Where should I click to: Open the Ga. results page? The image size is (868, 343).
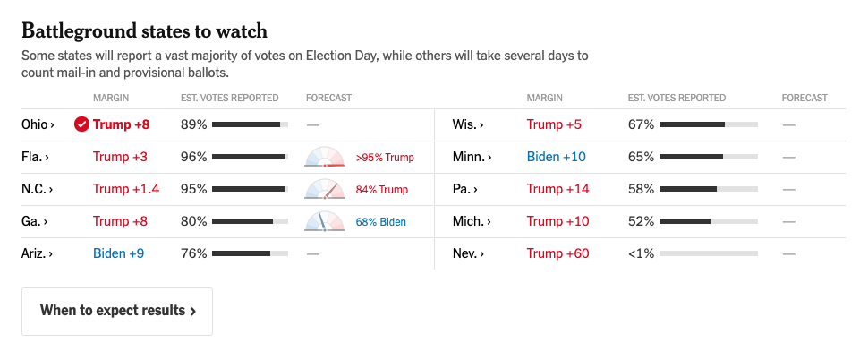tap(34, 221)
